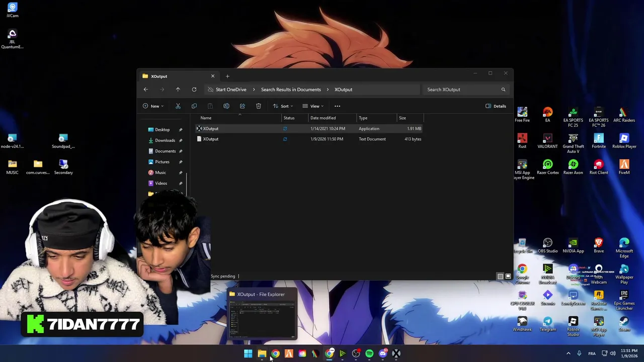Switch to details list view in status bar
This screenshot has height=362, width=644.
tap(500, 277)
